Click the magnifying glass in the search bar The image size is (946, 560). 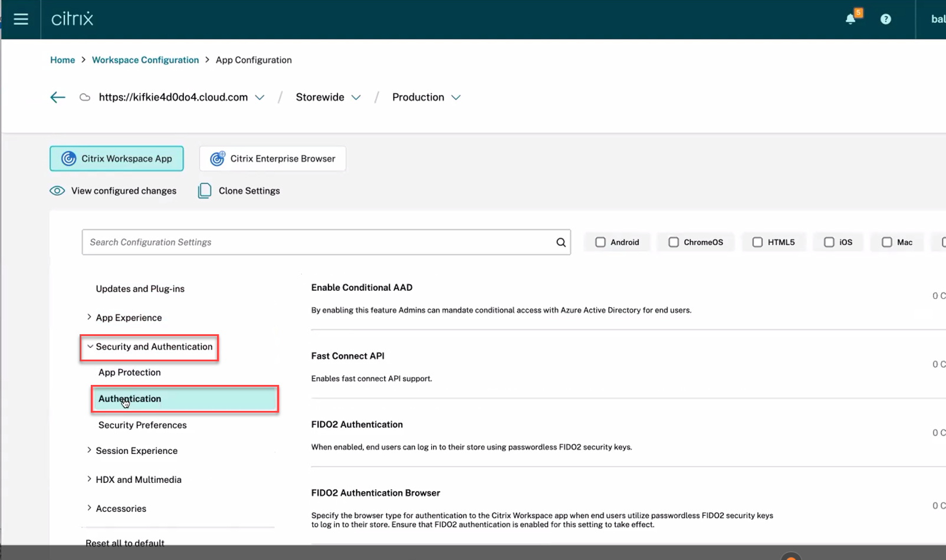click(560, 242)
